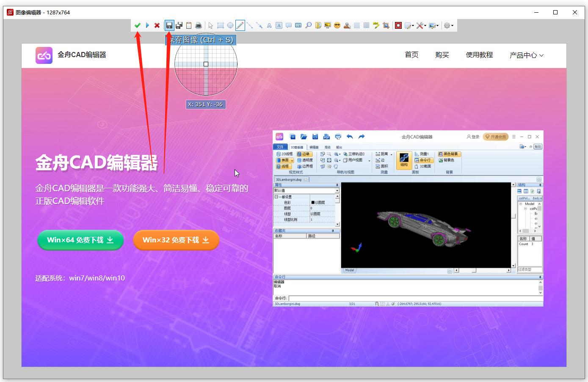The image size is (588, 382).
Task: Select the crop tool
Action: (x=385, y=25)
